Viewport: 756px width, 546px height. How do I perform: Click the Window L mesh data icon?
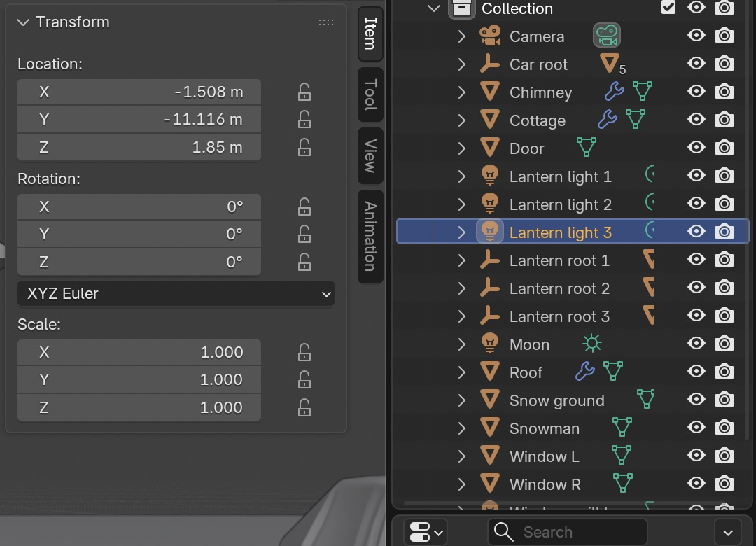tap(621, 455)
